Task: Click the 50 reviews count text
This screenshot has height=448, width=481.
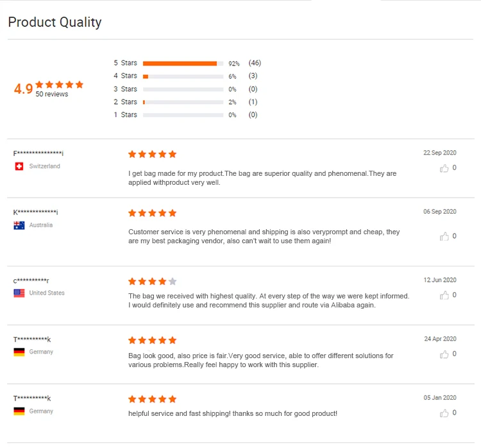Action: [x=52, y=94]
